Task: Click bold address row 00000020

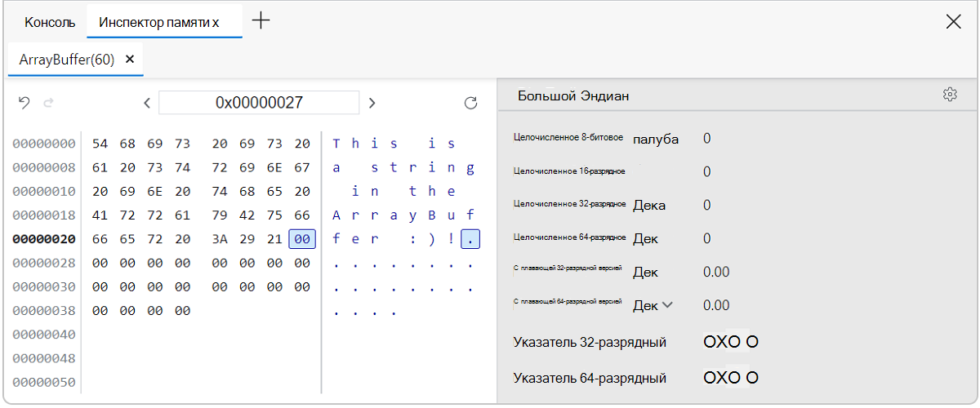Action: point(45,240)
